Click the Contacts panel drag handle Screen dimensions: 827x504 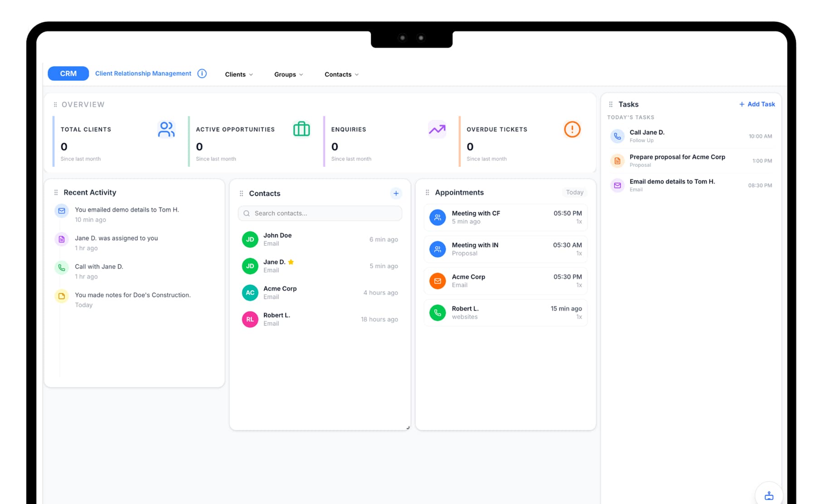[241, 194]
